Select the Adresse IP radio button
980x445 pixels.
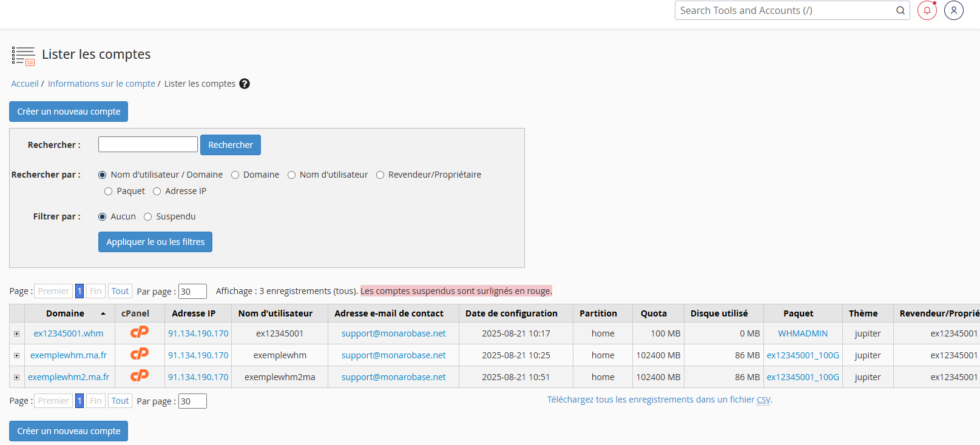click(x=157, y=192)
